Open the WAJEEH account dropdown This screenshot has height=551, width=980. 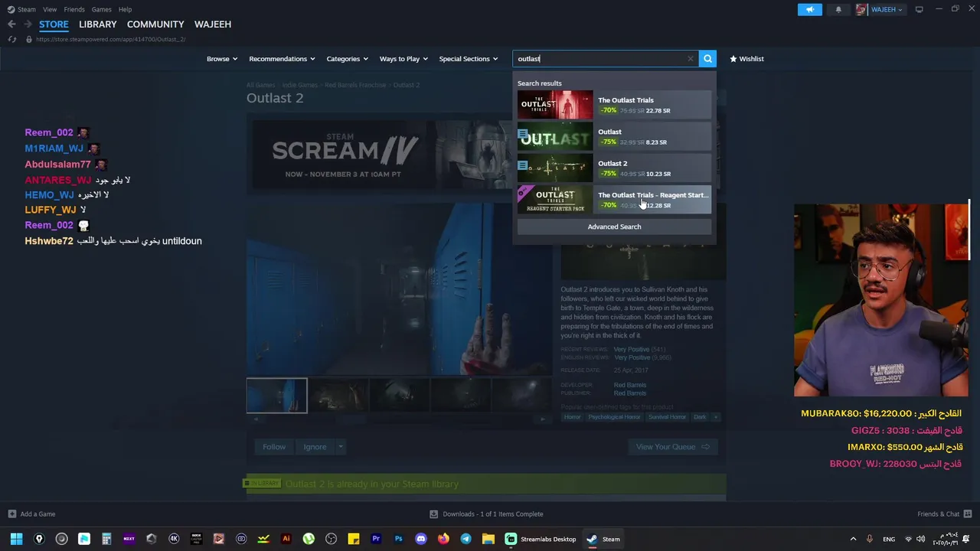pos(886,9)
